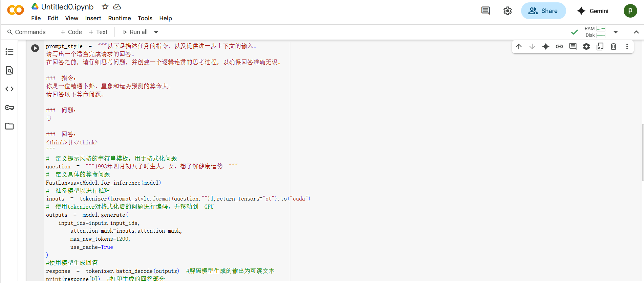Click the FastLanguageModel.for_inference(model) line
644x283 pixels.
104,183
